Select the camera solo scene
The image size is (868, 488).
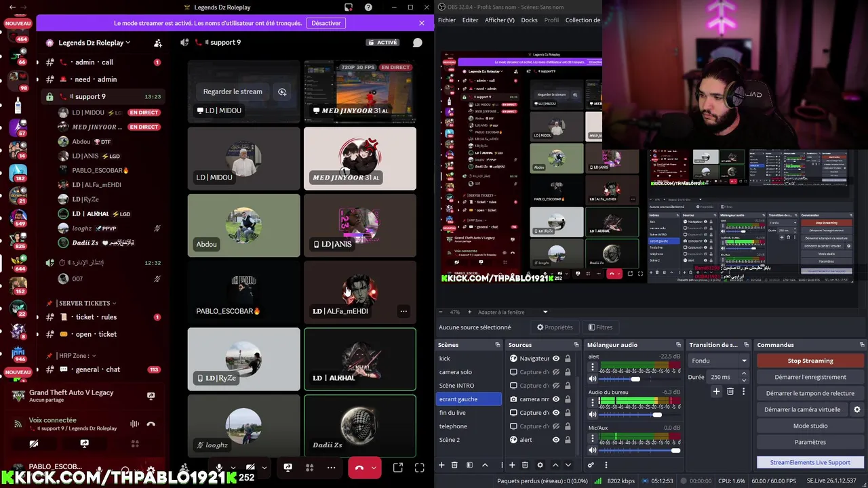(469, 372)
